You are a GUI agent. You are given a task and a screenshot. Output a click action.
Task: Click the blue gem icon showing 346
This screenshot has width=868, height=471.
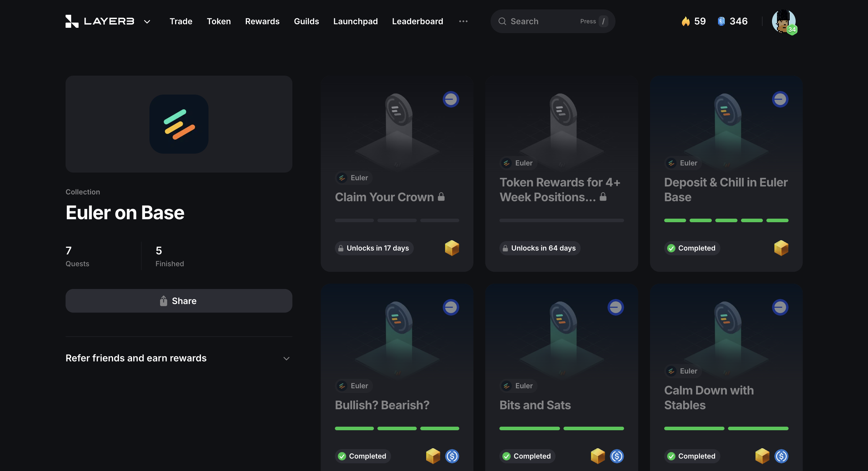721,21
